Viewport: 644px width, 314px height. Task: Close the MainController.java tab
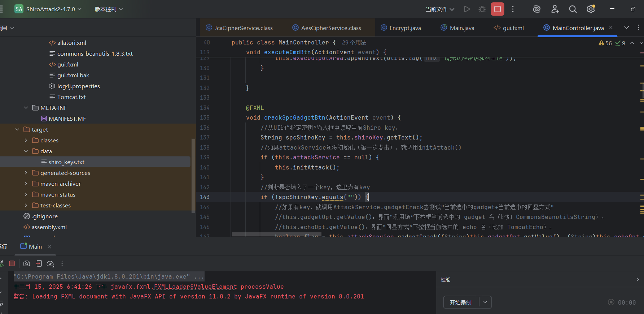coord(611,27)
